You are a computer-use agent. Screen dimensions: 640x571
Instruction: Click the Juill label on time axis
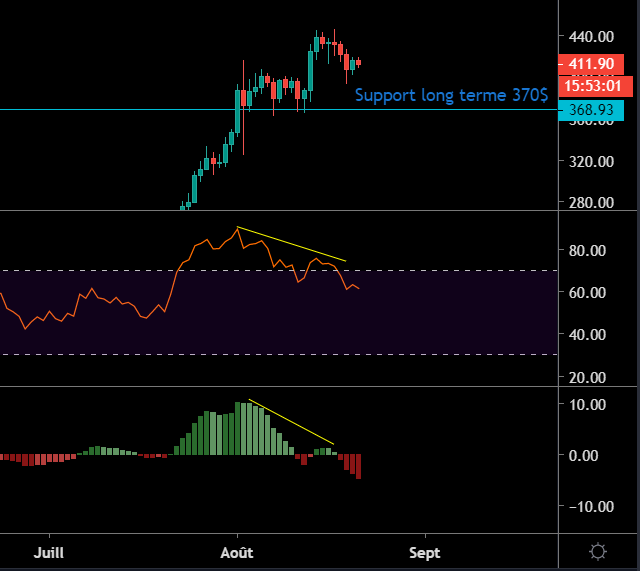pos(48,552)
